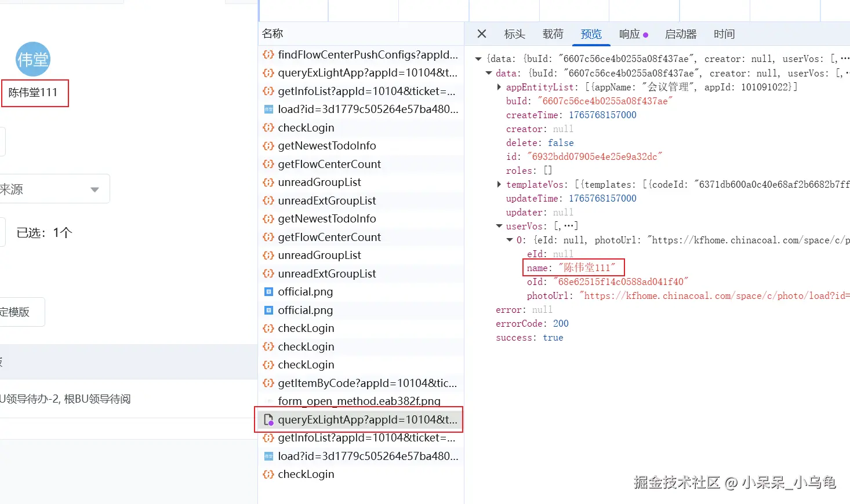
Task: Click the name value 陈伟堂111 in JSON
Action: coord(587,268)
